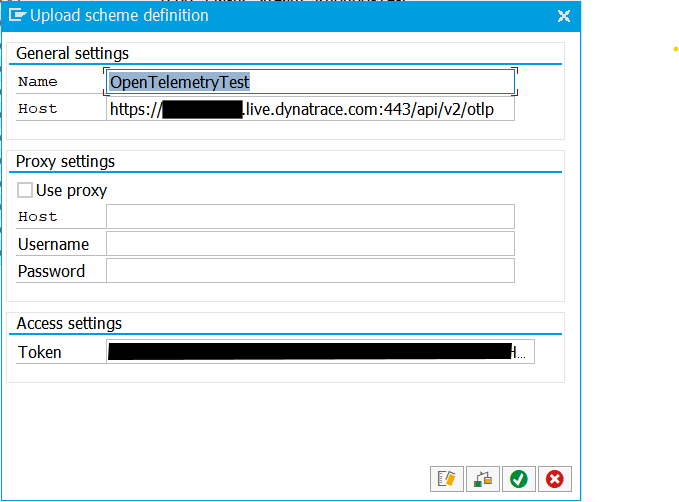Image resolution: width=679 pixels, height=502 pixels.
Task: Click the Token field label
Action: pos(40,352)
